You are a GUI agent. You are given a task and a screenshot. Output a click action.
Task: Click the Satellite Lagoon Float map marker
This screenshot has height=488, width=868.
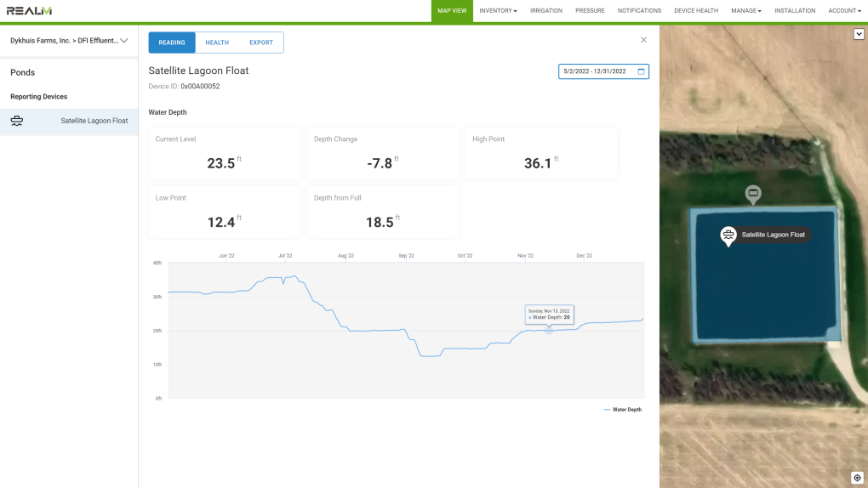point(728,235)
